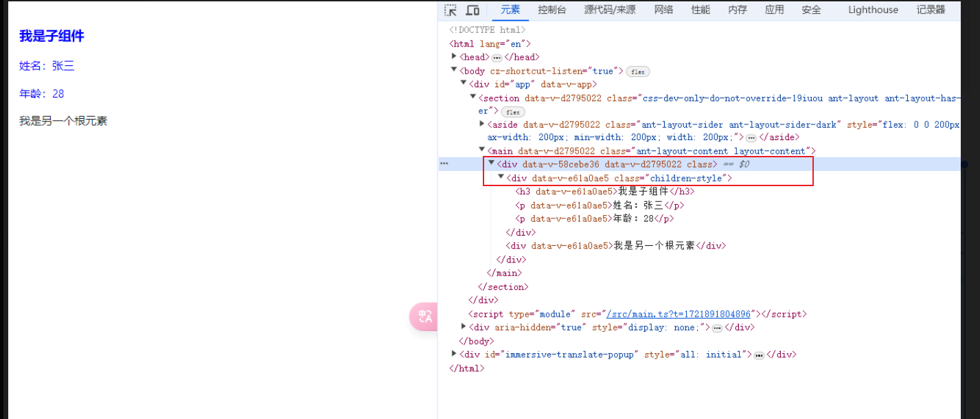The image size is (980, 419).
Task: Click the page text 我是另一个根元素
Action: pos(63,121)
